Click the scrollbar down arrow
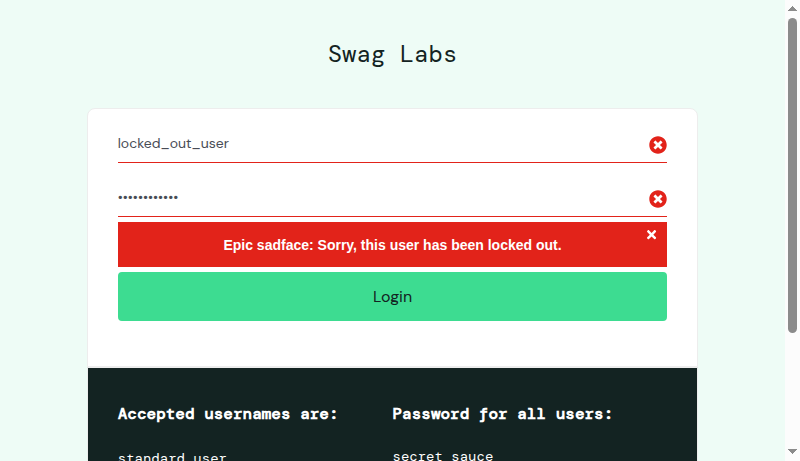The image size is (800, 461). pyautogui.click(x=792, y=453)
